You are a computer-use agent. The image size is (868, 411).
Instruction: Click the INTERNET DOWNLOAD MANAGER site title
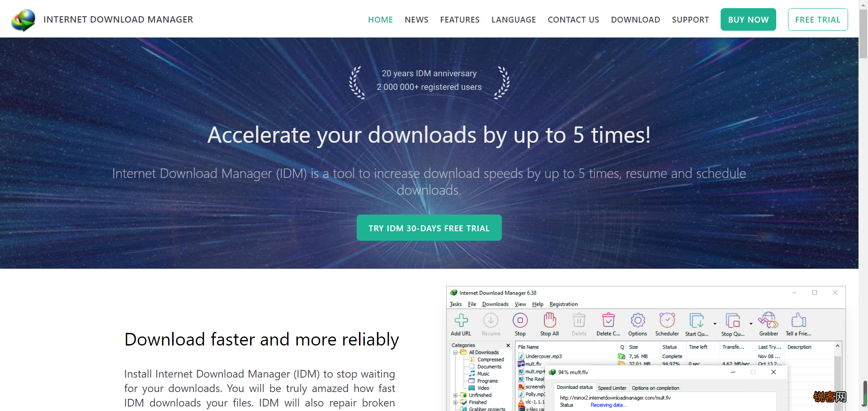click(x=118, y=19)
